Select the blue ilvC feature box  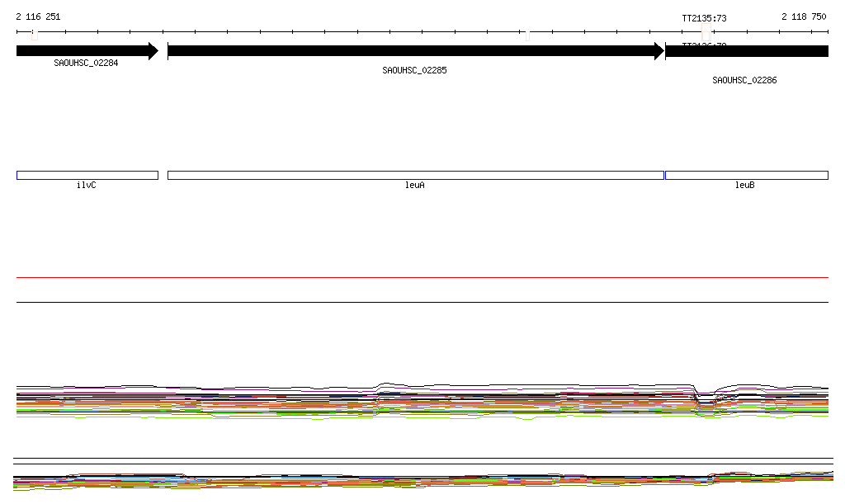point(87,175)
